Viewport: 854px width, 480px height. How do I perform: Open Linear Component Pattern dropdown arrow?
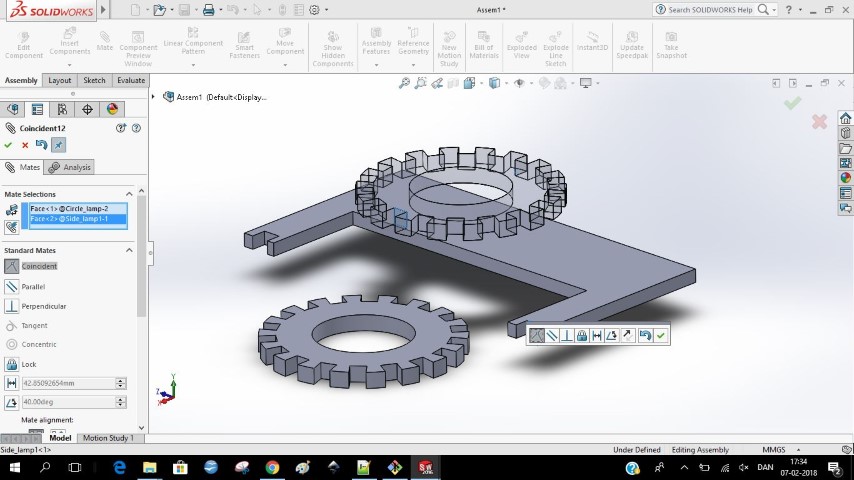[x=193, y=65]
